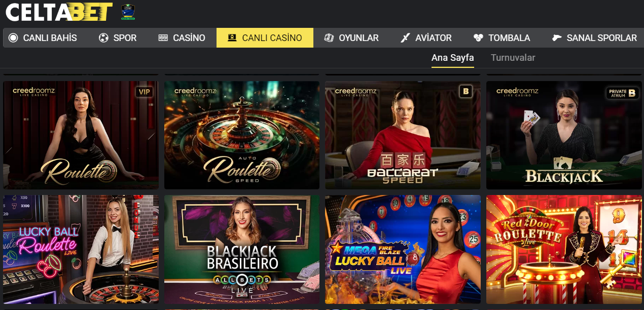The height and width of the screenshot is (310, 644).
Task: Select the Ana Sayfa tab
Action: 452,58
